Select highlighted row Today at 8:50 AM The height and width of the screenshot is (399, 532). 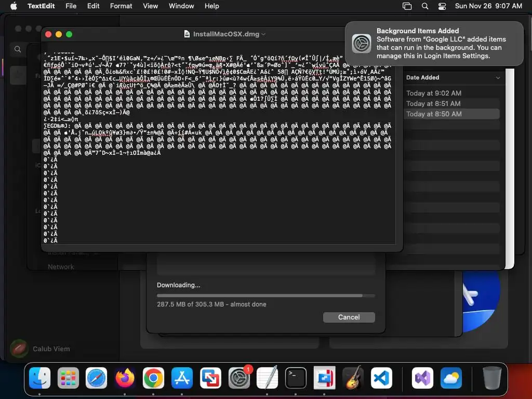click(451, 114)
